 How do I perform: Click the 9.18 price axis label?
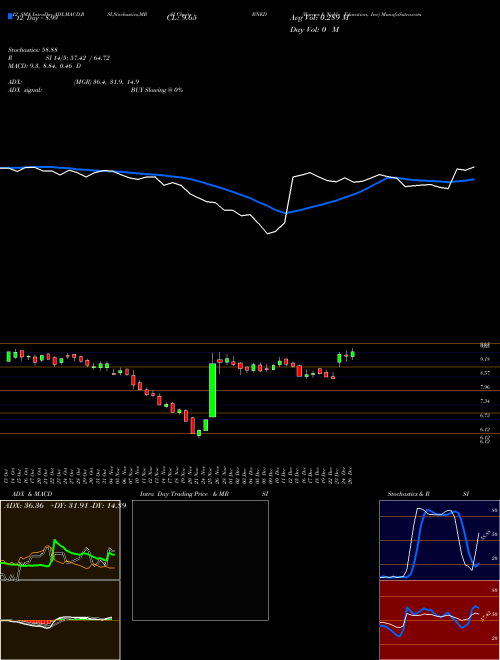tap(485, 359)
